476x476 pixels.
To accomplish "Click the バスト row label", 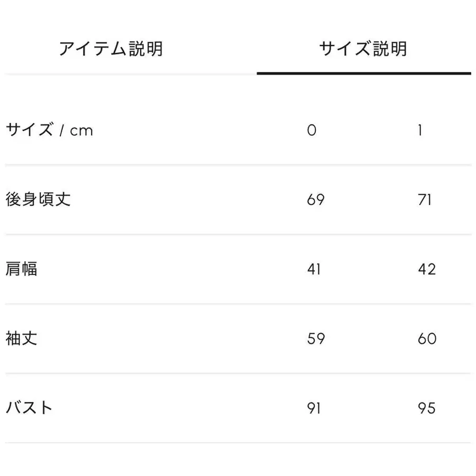I will (x=29, y=408).
